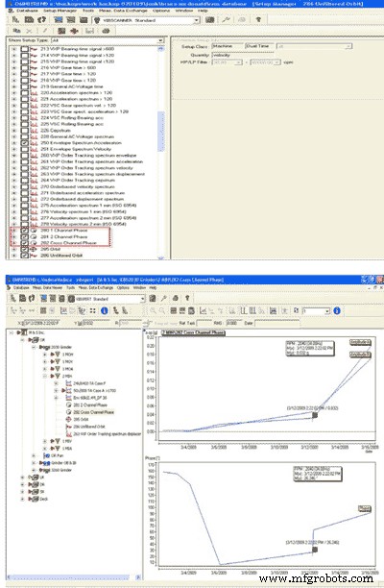Screen dimensions: 384x588
Task: Click the Dual Time field
Action: [x=259, y=46]
